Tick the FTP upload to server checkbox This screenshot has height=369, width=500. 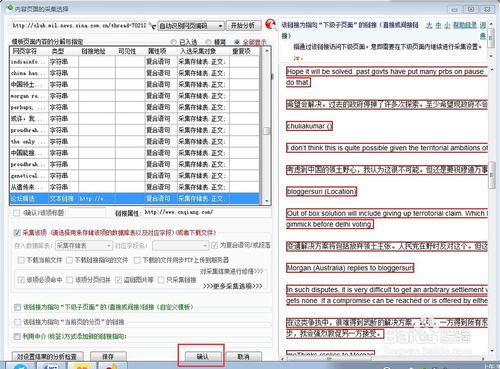click(137, 260)
